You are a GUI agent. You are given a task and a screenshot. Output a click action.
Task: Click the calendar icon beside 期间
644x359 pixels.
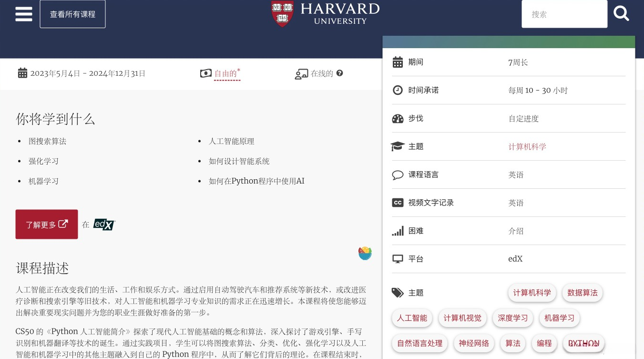pos(398,62)
